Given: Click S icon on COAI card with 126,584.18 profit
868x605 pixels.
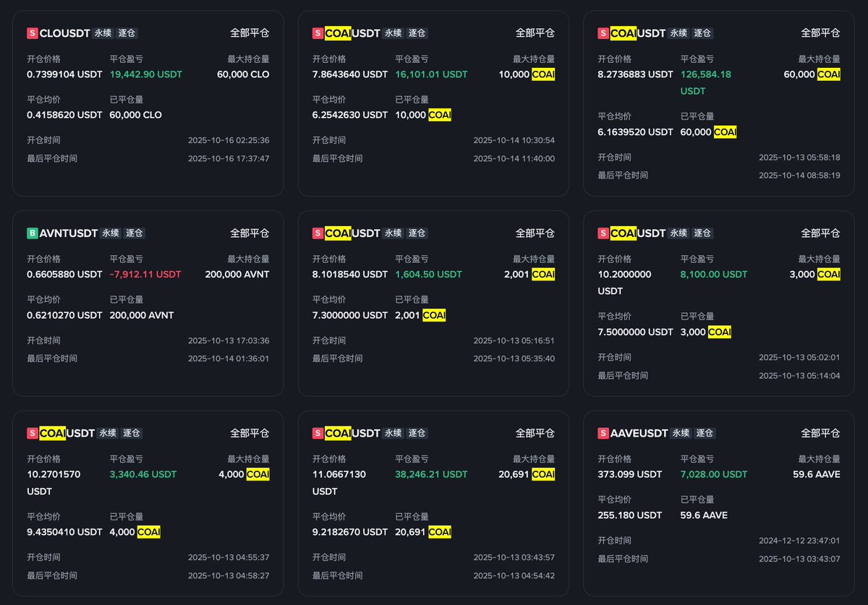Looking at the screenshot, I should point(603,33).
